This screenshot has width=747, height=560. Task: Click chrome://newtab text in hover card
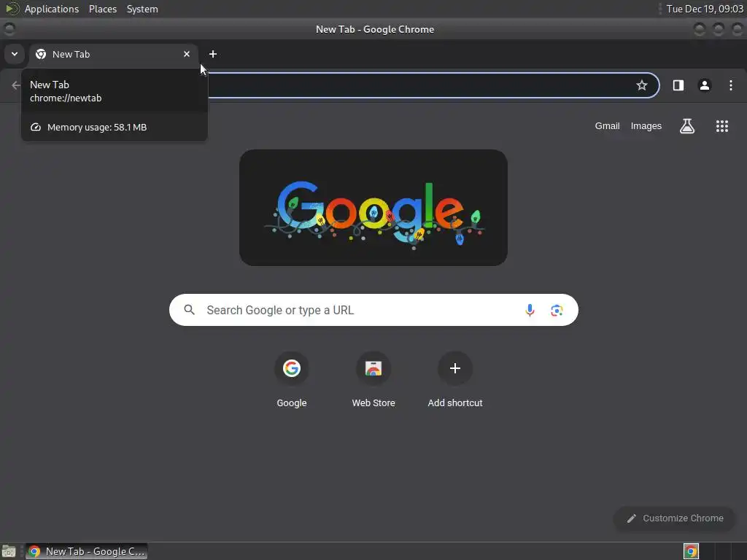coord(66,98)
